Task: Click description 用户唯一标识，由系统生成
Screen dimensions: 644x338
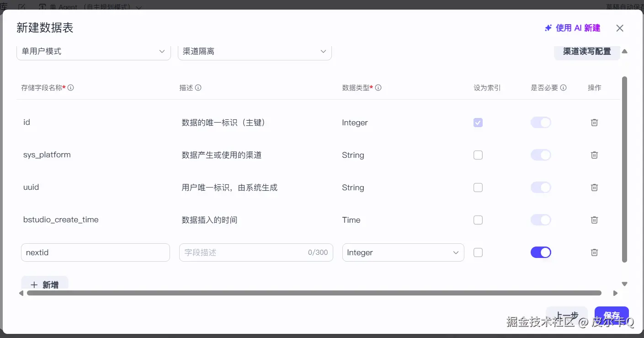Action: (229, 188)
